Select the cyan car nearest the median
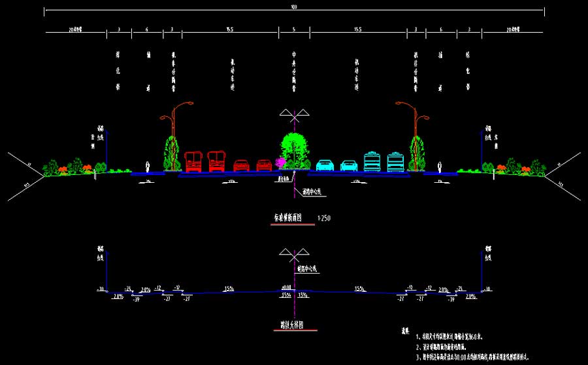Viewport: 588px width, 365px height. 325,165
